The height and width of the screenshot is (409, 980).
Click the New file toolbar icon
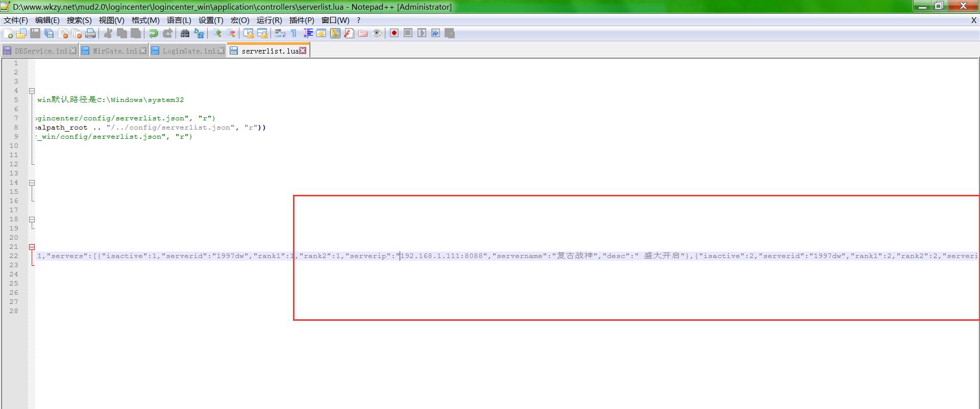coord(8,34)
